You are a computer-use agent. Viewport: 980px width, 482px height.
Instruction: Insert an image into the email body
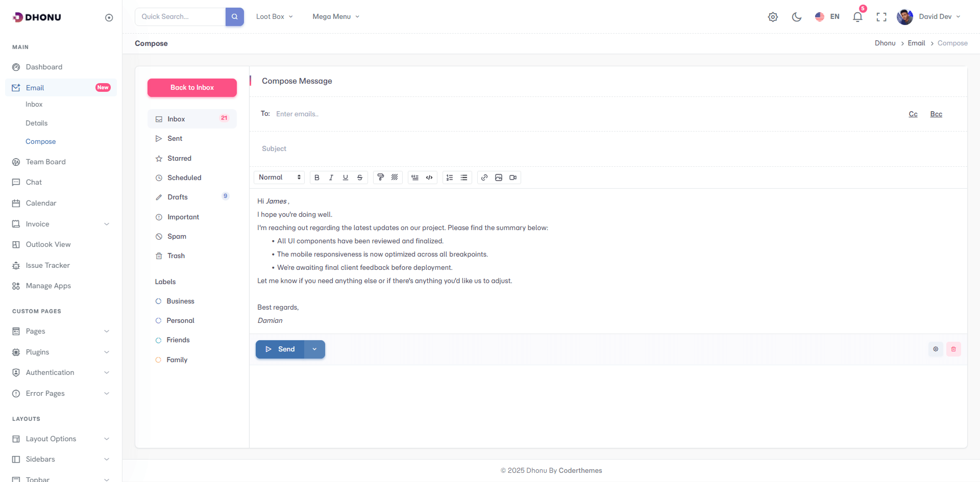coord(499,177)
